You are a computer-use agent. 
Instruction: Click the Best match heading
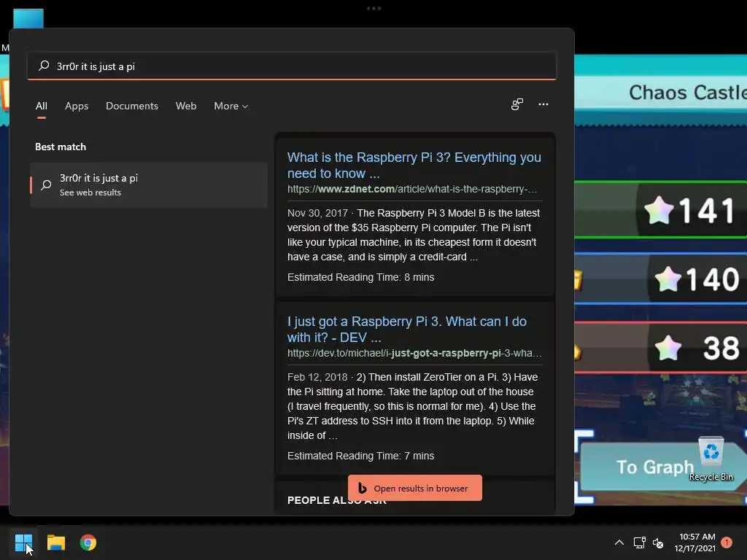coord(61,147)
